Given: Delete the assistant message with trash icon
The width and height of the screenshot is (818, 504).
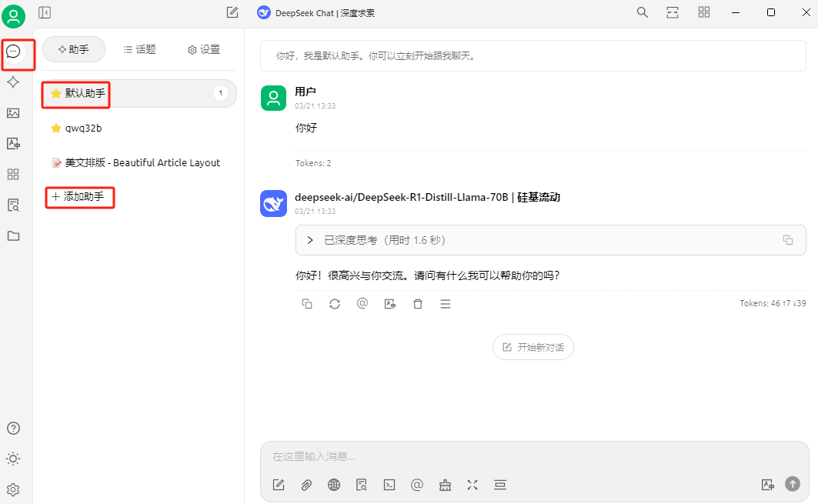Looking at the screenshot, I should pyautogui.click(x=417, y=304).
